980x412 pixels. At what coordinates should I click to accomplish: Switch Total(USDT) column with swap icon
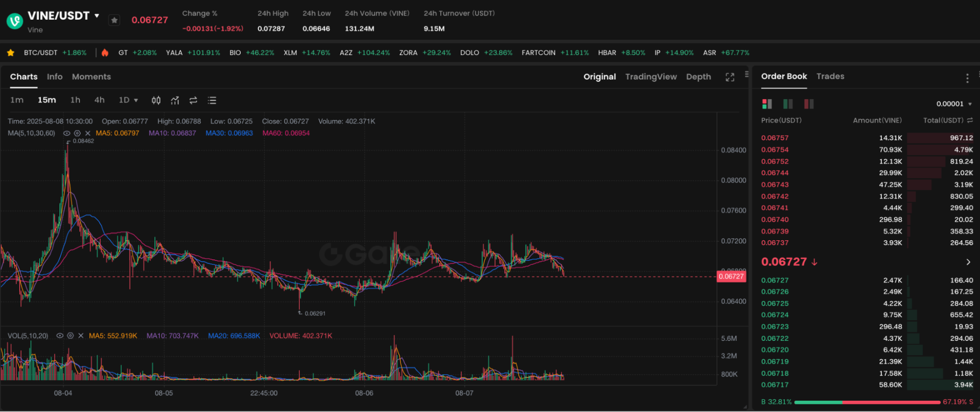[970, 120]
